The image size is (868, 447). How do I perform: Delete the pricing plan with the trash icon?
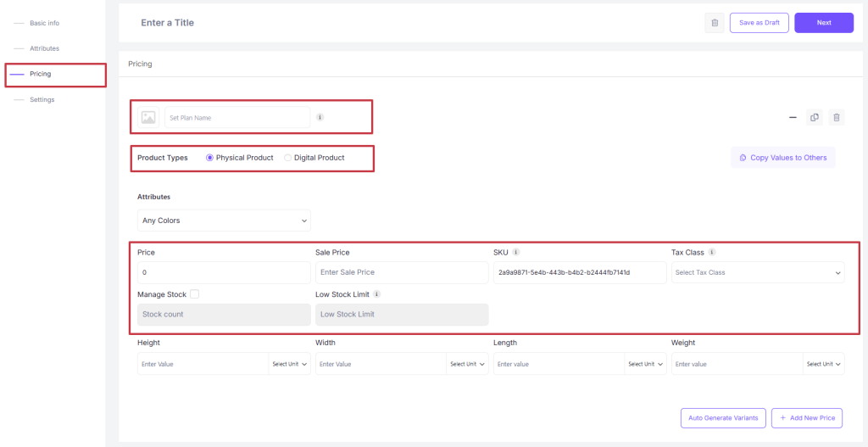837,117
